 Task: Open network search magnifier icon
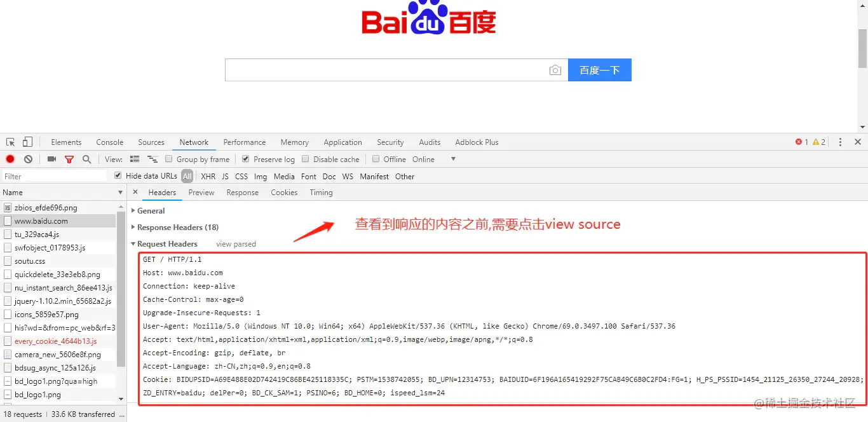pos(86,159)
